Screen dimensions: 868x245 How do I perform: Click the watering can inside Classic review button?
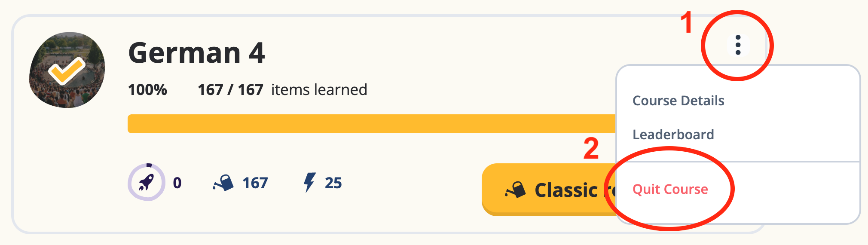click(x=516, y=190)
